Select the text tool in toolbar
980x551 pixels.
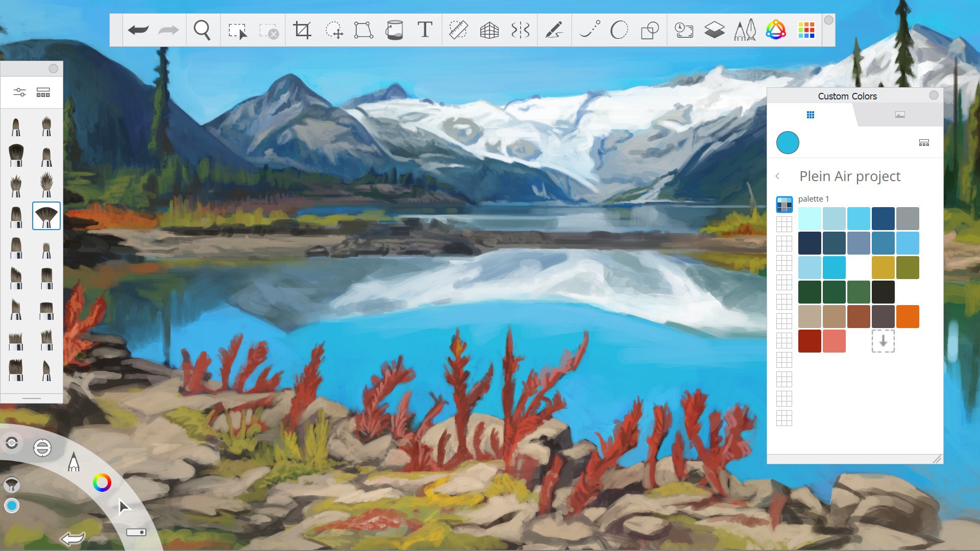coord(425,30)
